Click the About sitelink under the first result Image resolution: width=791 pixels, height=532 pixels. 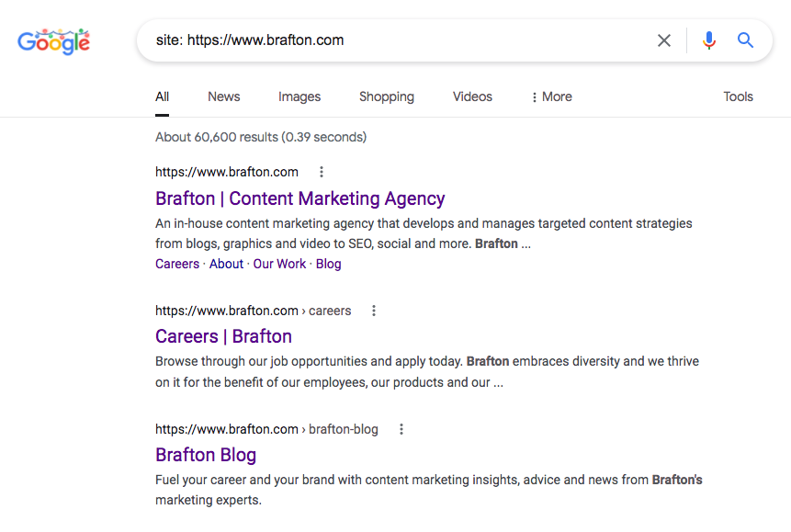pos(226,264)
